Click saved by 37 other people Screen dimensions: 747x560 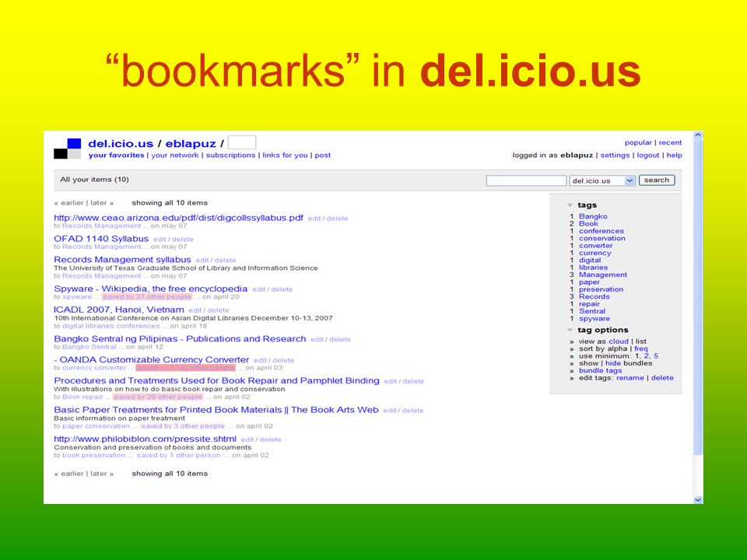point(147,296)
